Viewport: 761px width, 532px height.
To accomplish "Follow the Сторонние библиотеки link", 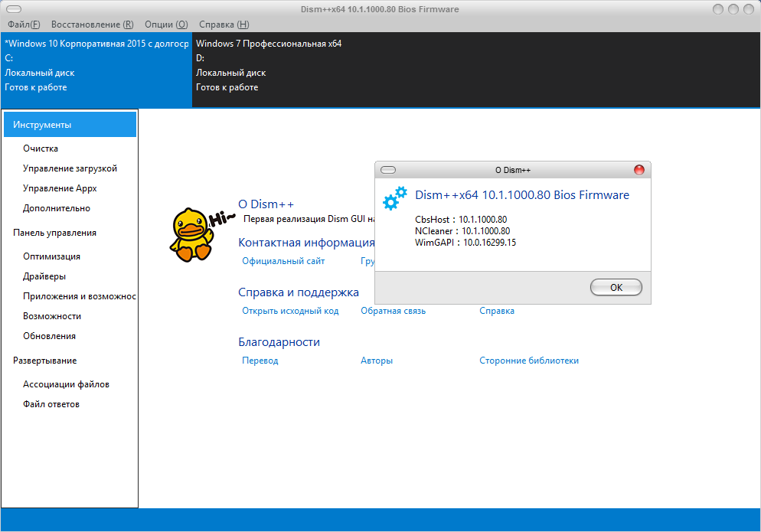I will [529, 361].
